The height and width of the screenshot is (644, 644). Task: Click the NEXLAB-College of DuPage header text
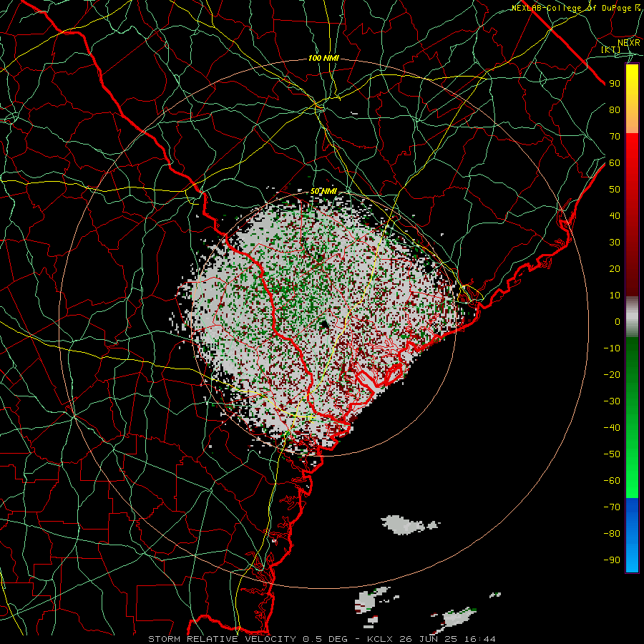[575, 8]
